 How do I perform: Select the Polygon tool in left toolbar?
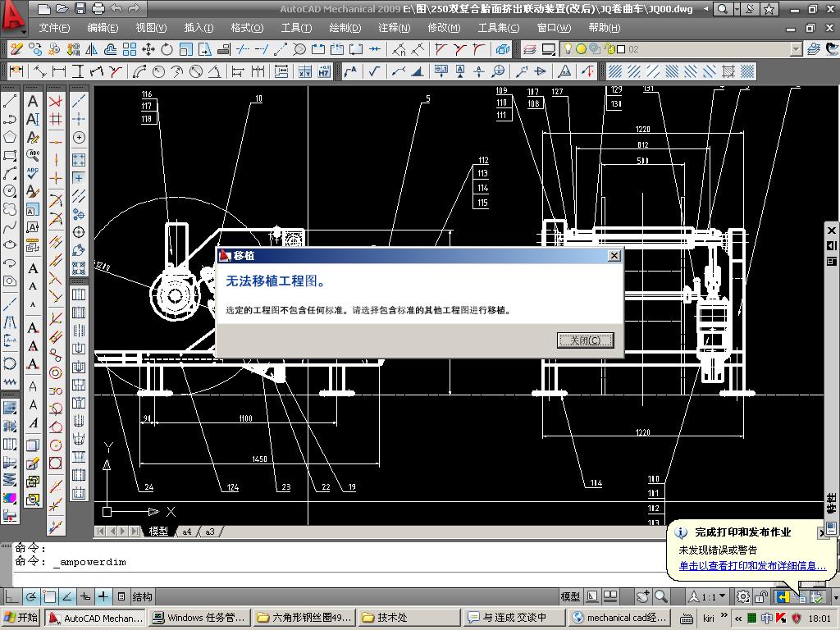coord(10,137)
